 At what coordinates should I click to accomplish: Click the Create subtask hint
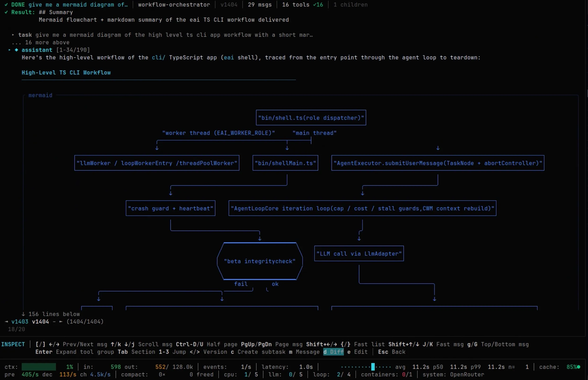point(258,352)
